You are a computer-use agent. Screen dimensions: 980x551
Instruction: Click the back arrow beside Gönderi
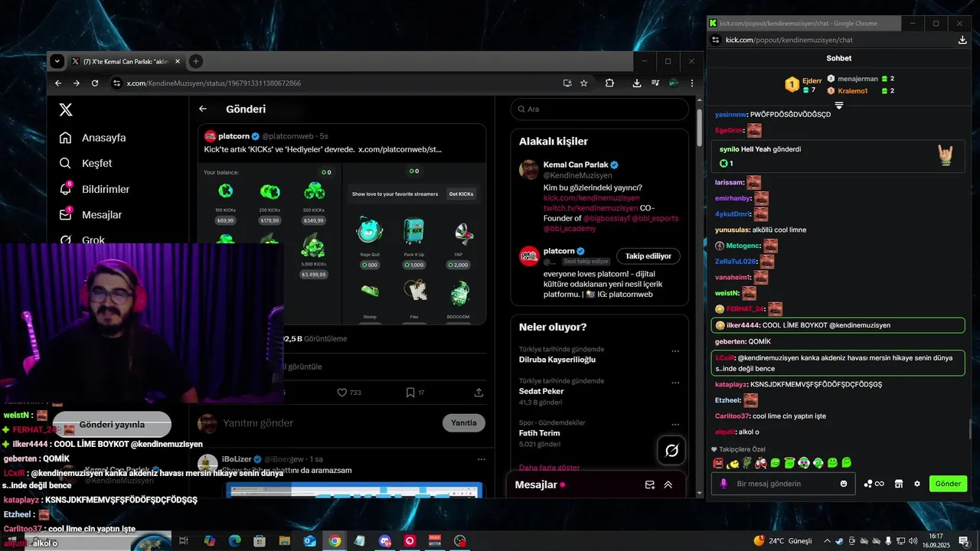click(203, 109)
